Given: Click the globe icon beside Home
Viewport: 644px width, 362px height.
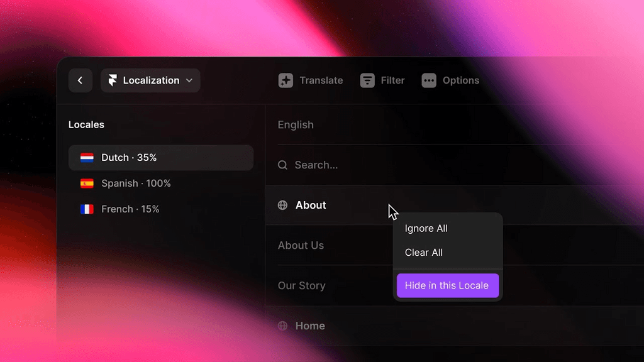Looking at the screenshot, I should pos(282,326).
